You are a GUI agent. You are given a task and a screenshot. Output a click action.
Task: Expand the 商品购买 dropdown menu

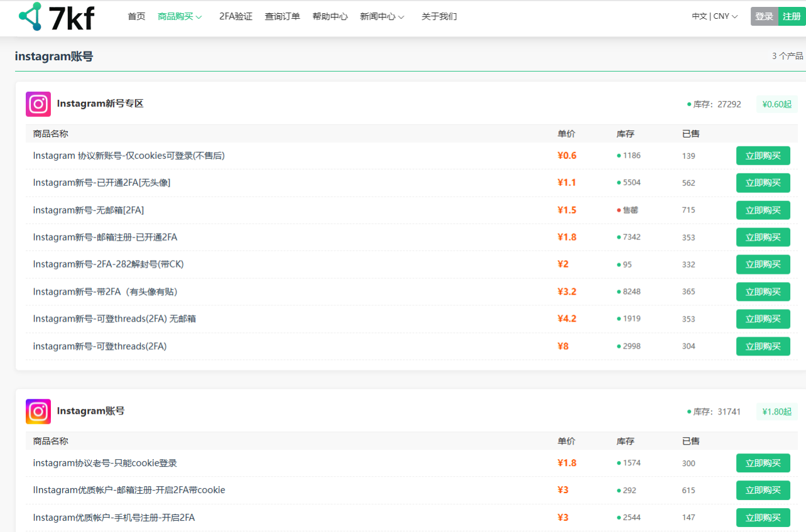(180, 17)
